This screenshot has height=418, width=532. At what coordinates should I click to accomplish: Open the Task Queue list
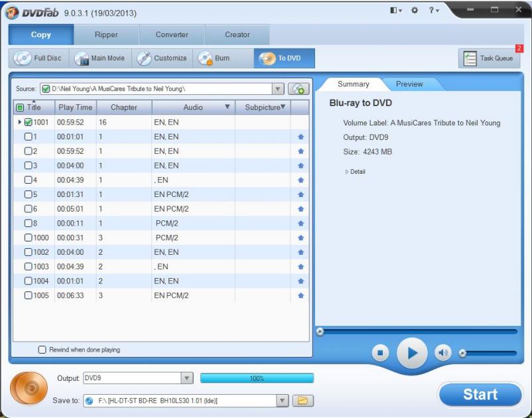[x=489, y=58]
